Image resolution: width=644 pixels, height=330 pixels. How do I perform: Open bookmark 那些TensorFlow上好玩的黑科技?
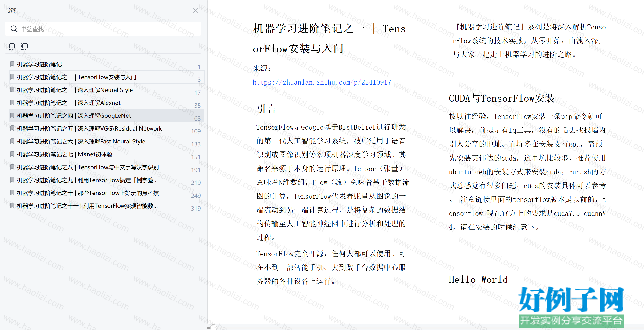[106, 193]
